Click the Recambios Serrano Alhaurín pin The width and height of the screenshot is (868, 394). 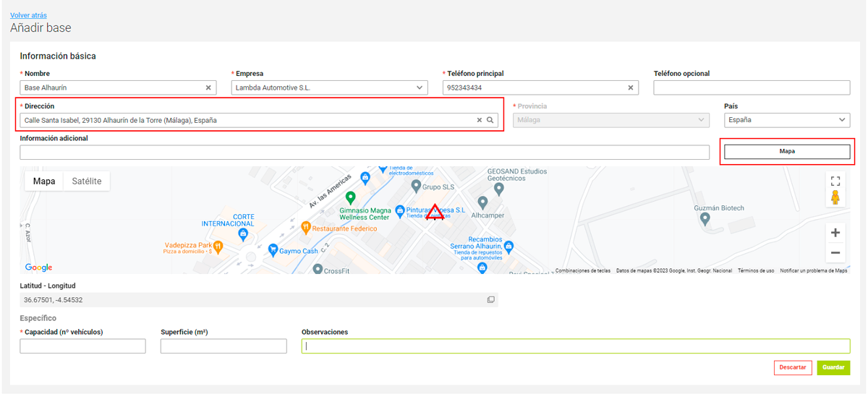pyautogui.click(x=509, y=247)
